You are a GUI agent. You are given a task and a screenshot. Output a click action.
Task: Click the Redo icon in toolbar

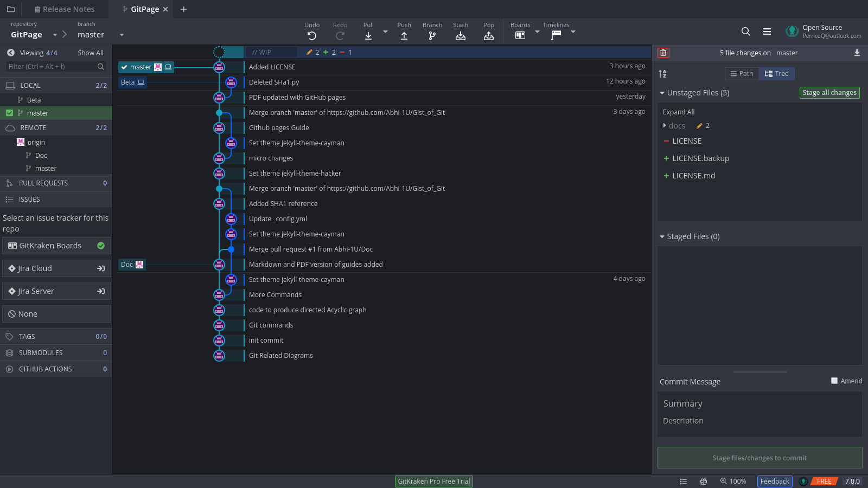(x=340, y=36)
